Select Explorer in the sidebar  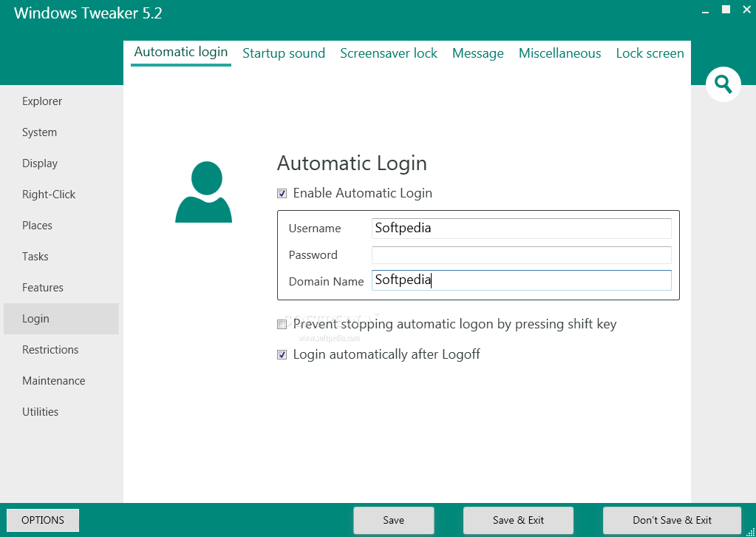point(61,101)
